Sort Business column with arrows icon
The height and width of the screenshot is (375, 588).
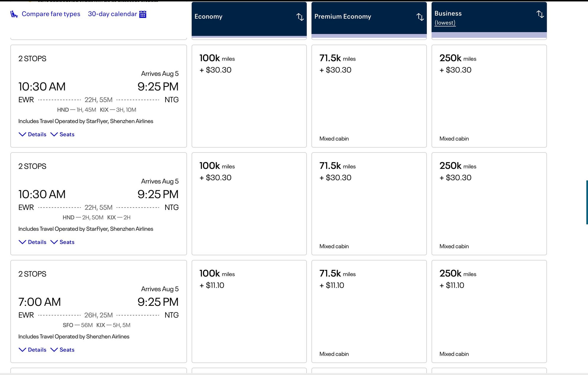(x=540, y=14)
